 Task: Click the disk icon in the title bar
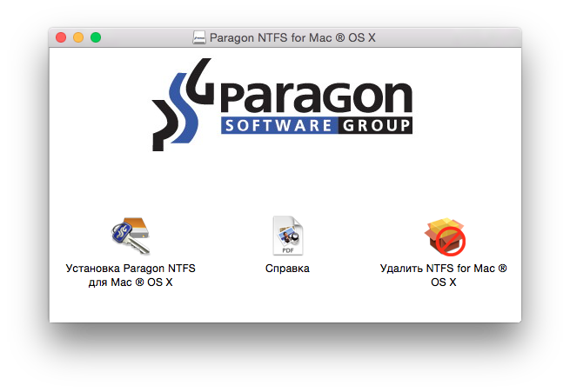tap(198, 37)
